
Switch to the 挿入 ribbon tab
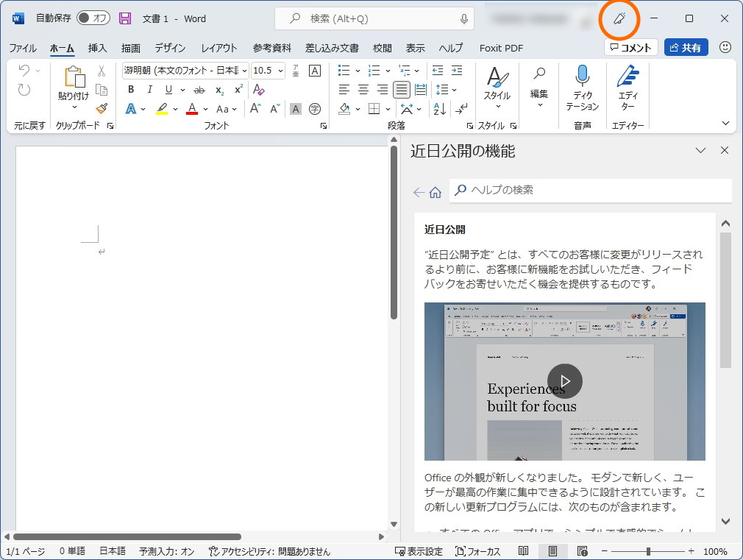pos(98,48)
